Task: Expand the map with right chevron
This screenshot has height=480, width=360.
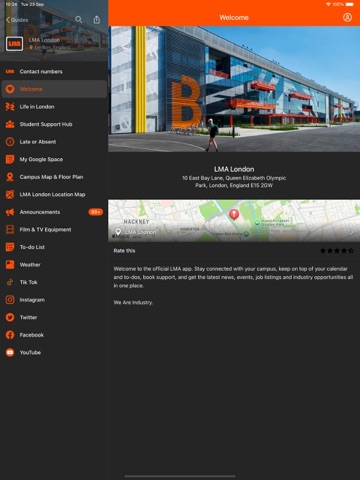Action: coord(352,232)
